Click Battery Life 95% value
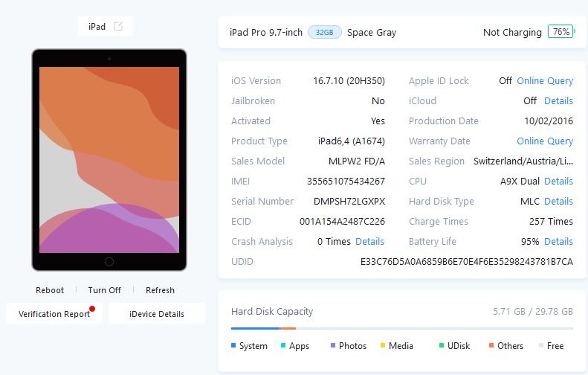Screen dimensions: 588x375 pos(530,241)
